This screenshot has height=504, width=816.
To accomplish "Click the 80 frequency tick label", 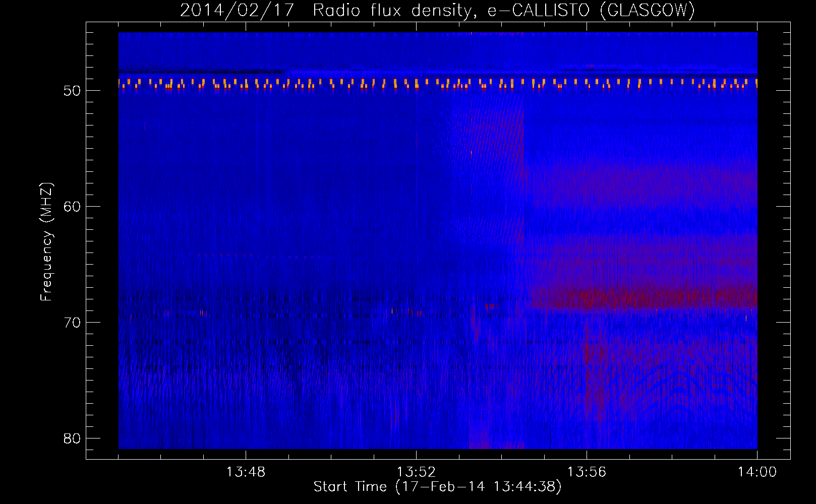I will point(73,438).
